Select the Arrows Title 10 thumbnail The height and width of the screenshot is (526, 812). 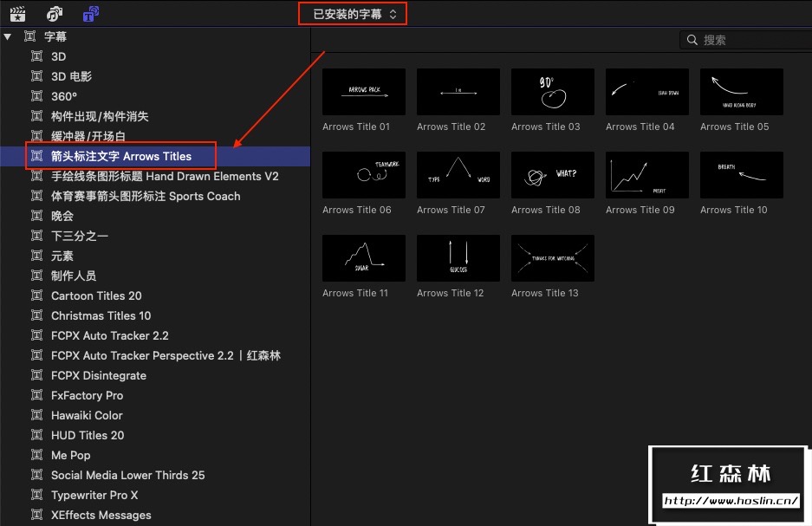point(742,175)
